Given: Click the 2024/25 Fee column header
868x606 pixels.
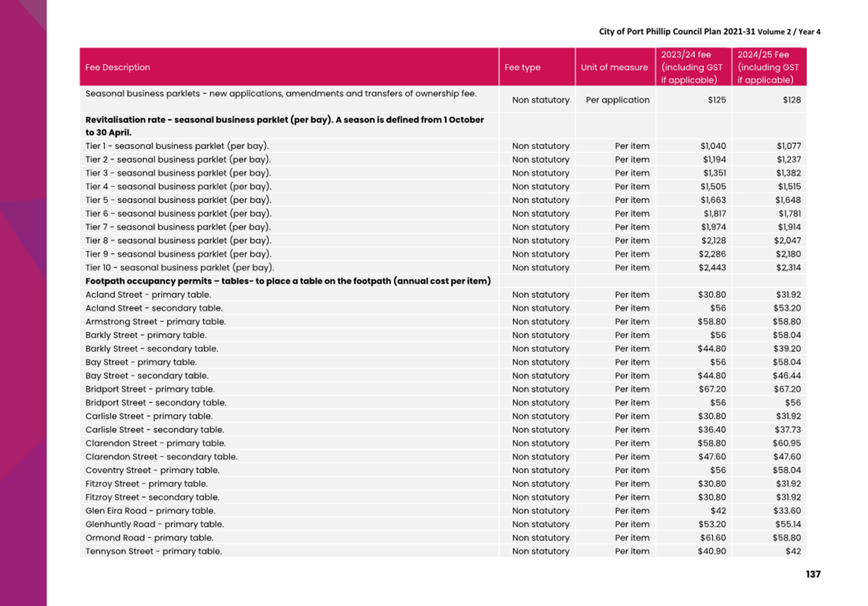Looking at the screenshot, I should click(769, 67).
